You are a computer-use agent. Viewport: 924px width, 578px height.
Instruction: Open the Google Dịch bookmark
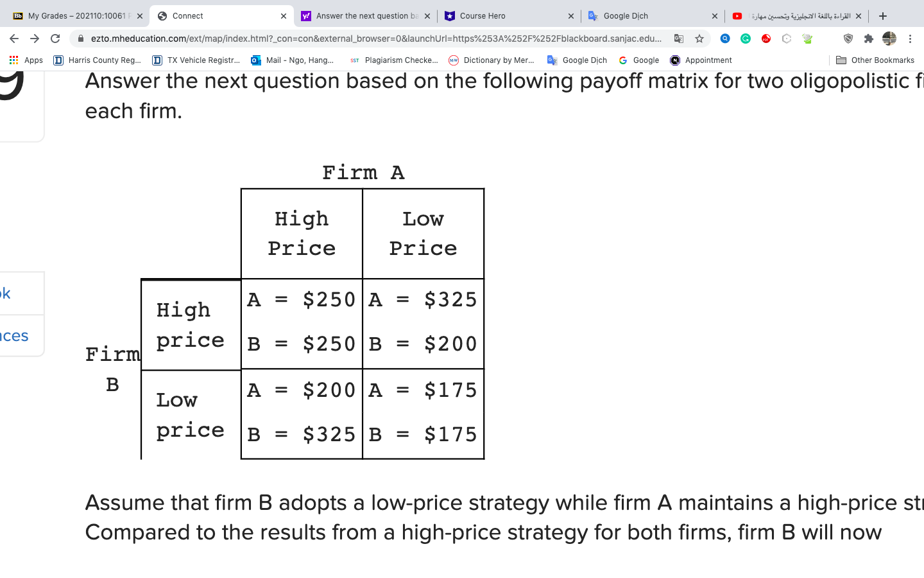577,60
